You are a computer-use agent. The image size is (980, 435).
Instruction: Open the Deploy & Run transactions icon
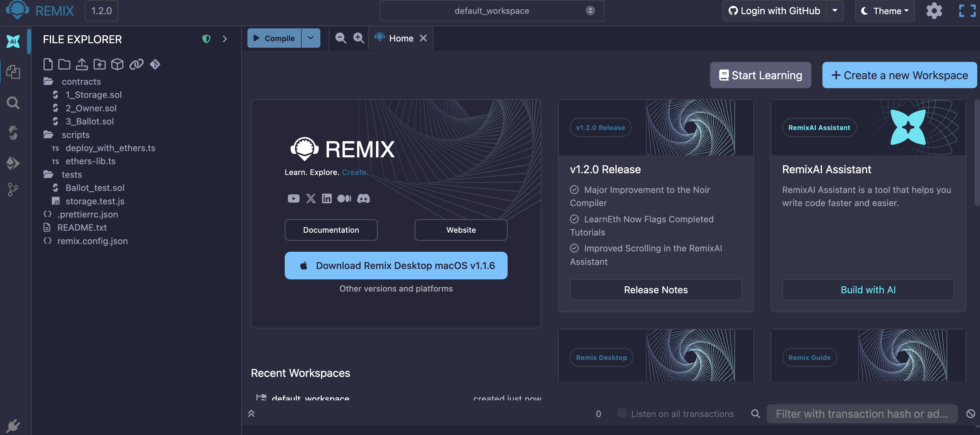click(13, 163)
